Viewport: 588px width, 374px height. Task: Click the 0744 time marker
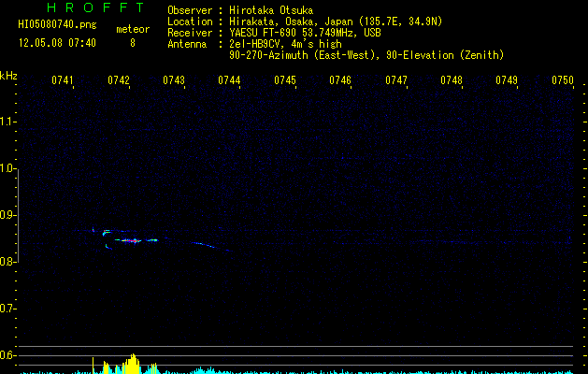(x=229, y=80)
